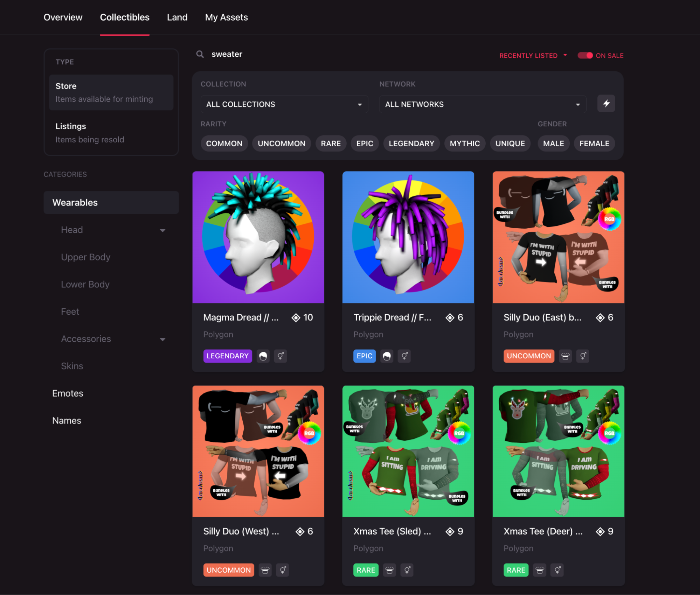Click gender icon on Magma Dread card
Screen dimensions: 700x595
point(280,356)
